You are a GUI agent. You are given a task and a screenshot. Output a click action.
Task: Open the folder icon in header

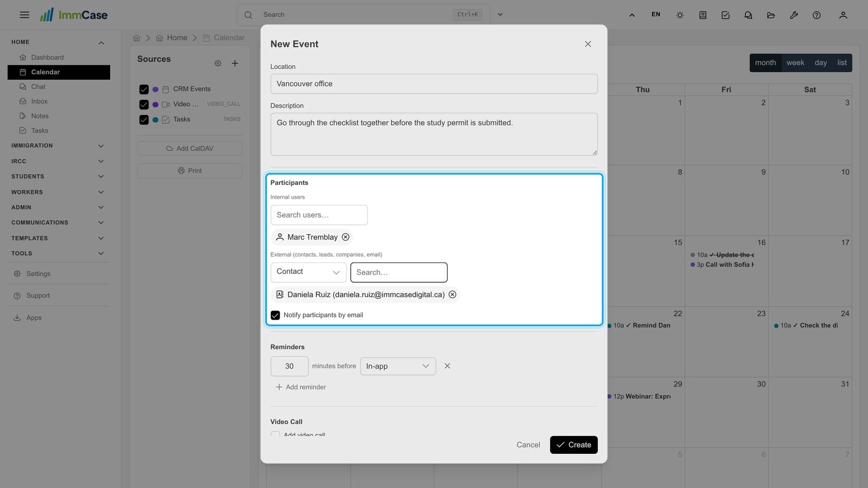[771, 15]
